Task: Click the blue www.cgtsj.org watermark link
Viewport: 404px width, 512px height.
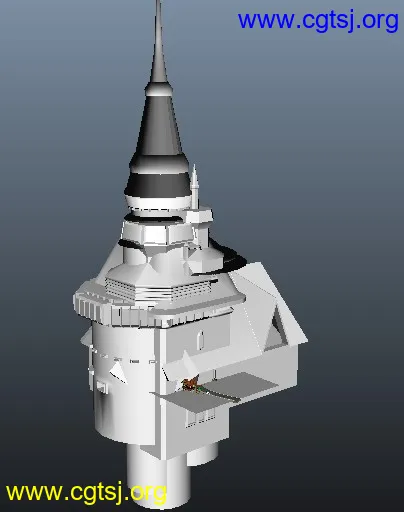Action: (318, 21)
